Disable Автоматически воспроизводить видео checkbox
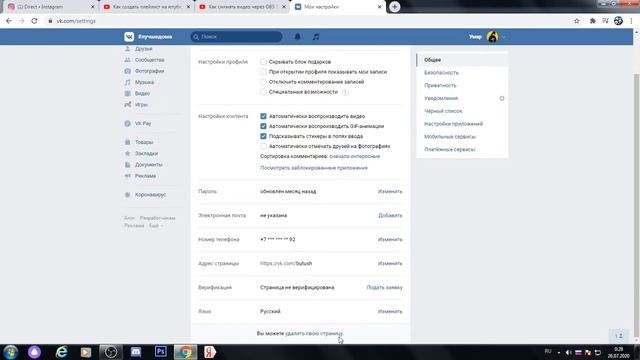Image resolution: width=640 pixels, height=360 pixels. pyautogui.click(x=263, y=116)
